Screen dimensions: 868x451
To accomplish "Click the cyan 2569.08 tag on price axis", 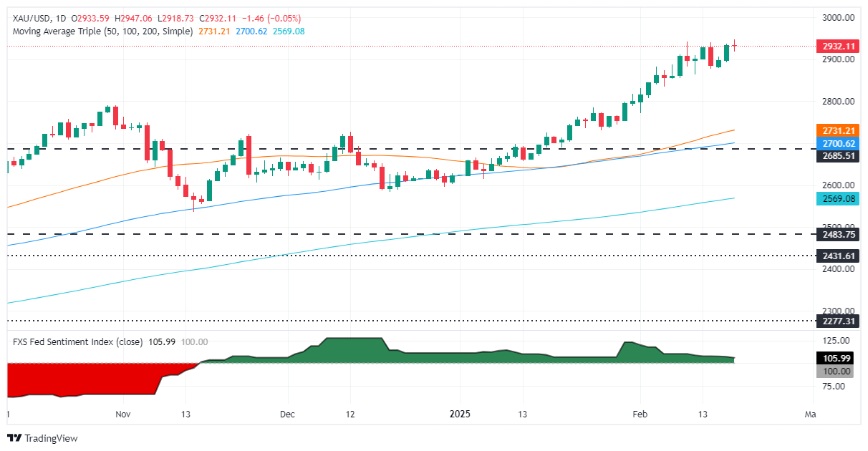I will 836,198.
